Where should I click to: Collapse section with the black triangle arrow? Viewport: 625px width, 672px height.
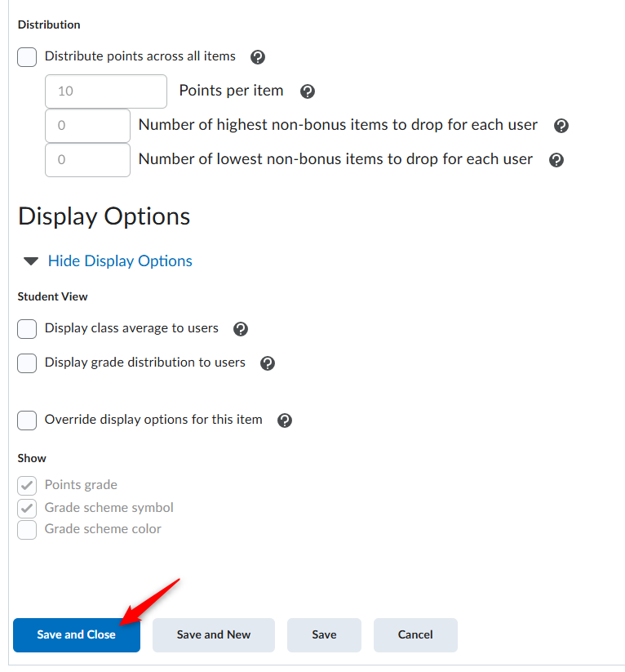point(31,261)
